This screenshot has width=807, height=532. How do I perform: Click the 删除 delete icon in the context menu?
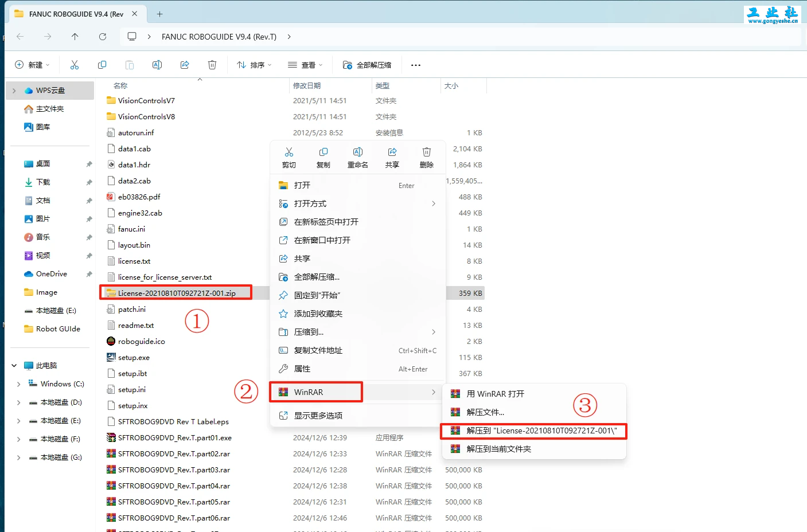click(x=427, y=152)
